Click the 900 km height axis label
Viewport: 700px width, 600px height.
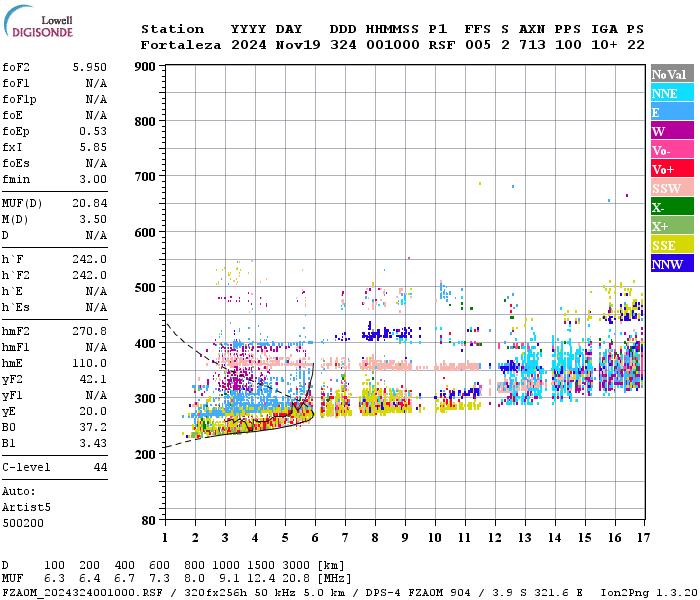[145, 67]
